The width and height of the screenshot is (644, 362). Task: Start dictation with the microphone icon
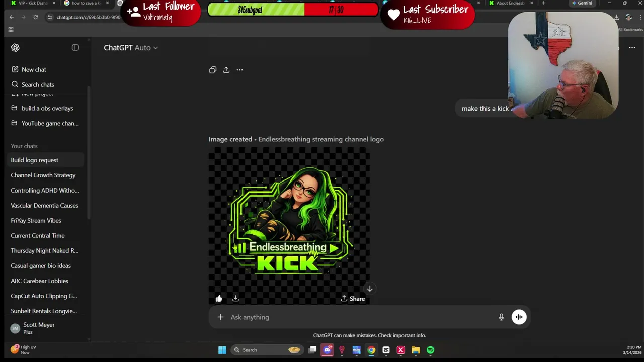tap(501, 317)
